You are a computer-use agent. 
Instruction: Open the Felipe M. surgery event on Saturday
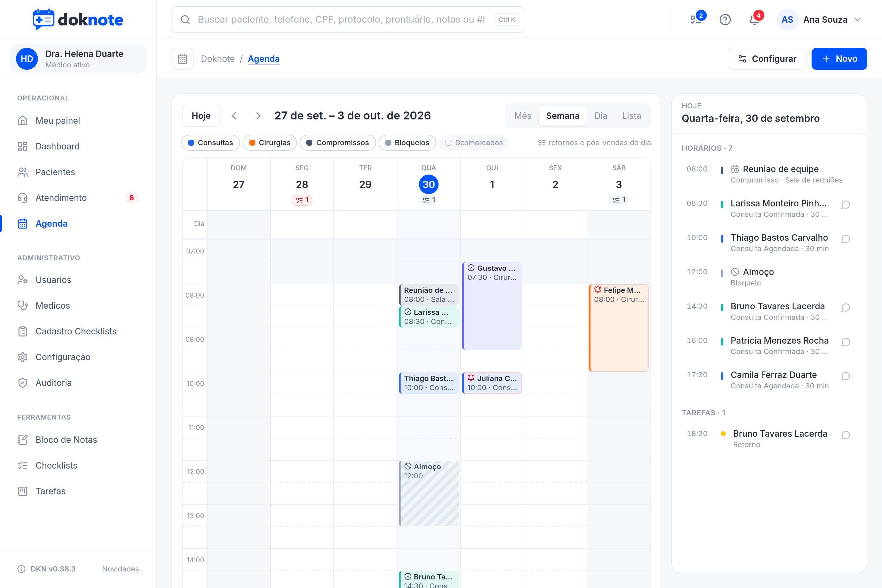pos(619,328)
